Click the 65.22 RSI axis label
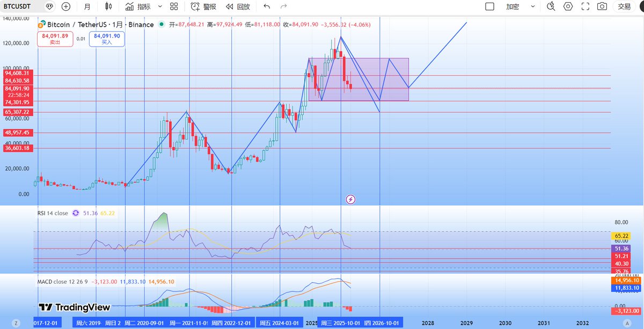Screen dimensions: 644x329 [x=620, y=236]
